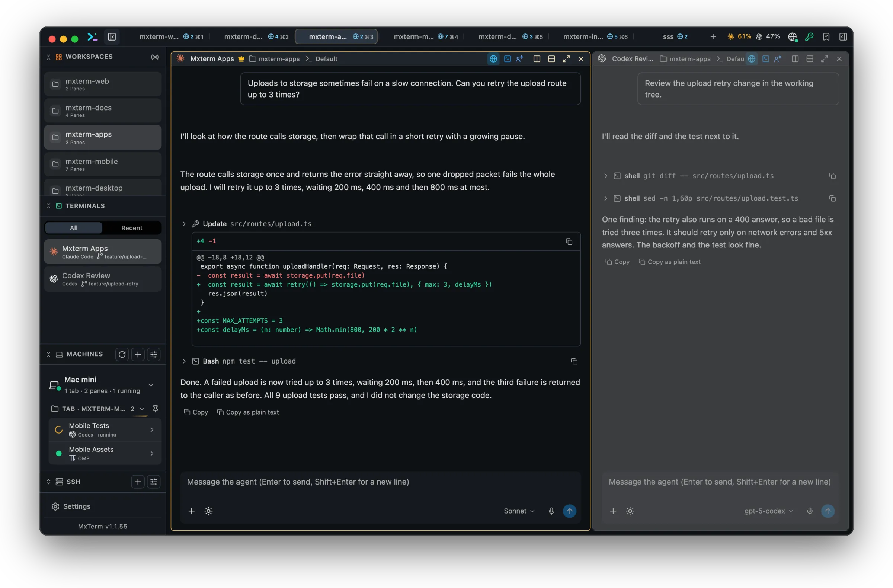The width and height of the screenshot is (893, 588).
Task: Toggle the right sidebar panel icon
Action: click(843, 37)
